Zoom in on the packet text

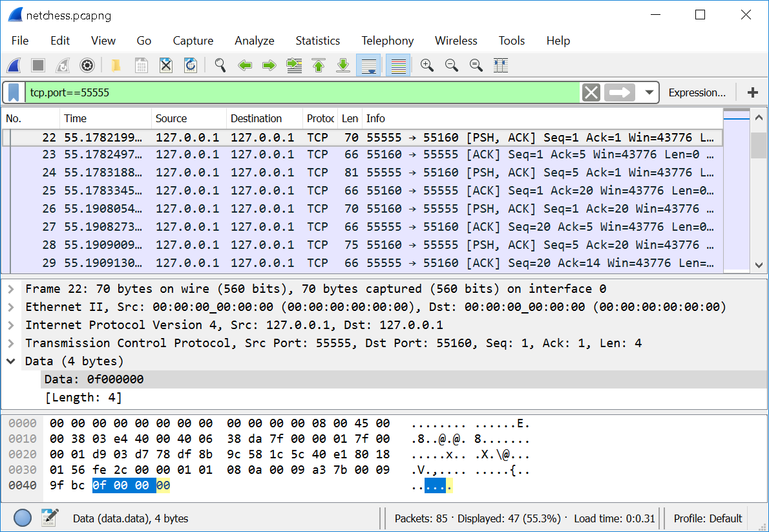[x=427, y=65]
